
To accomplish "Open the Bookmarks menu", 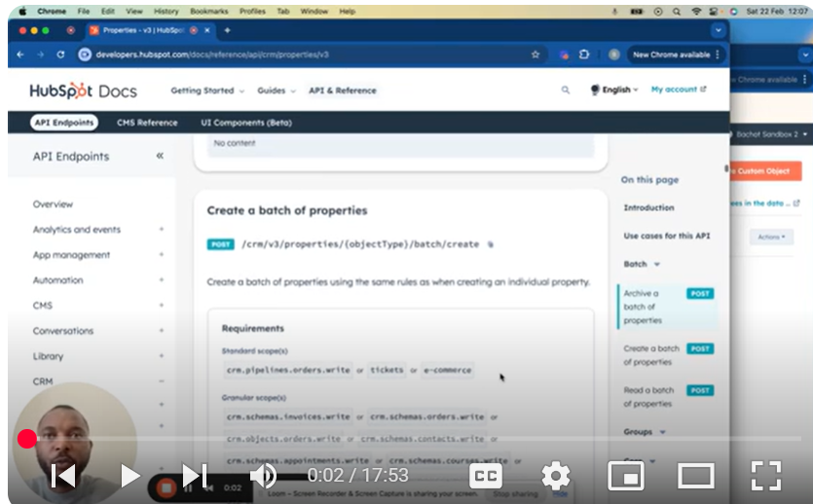I will (209, 11).
